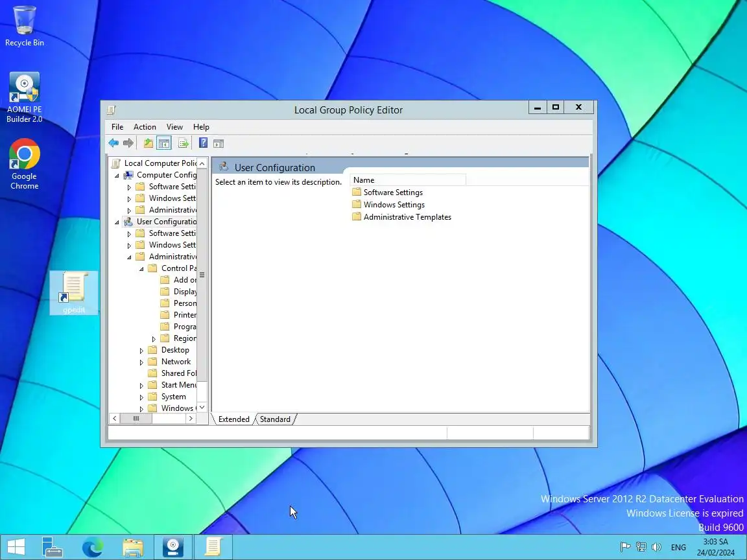Open the View menu
The image size is (747, 560).
[174, 126]
